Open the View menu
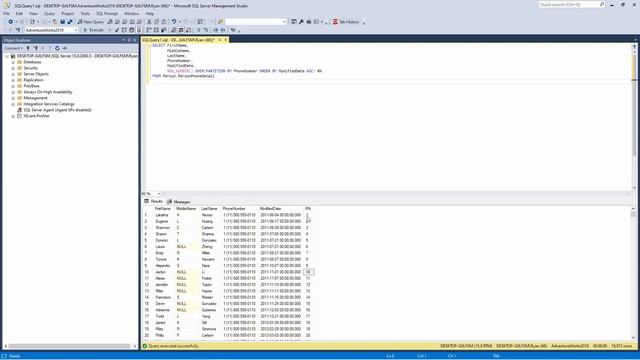Screen dimensions: 640x360 click(33, 13)
